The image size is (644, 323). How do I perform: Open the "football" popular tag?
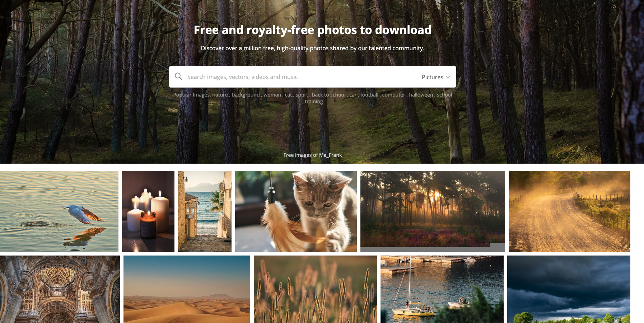pyautogui.click(x=369, y=95)
